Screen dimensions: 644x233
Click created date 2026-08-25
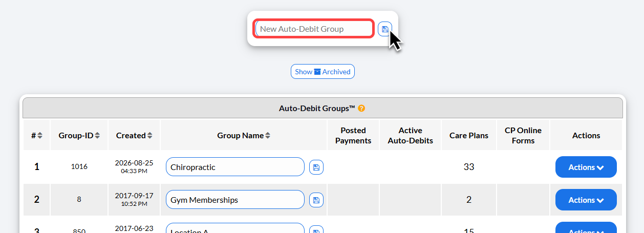click(x=134, y=163)
